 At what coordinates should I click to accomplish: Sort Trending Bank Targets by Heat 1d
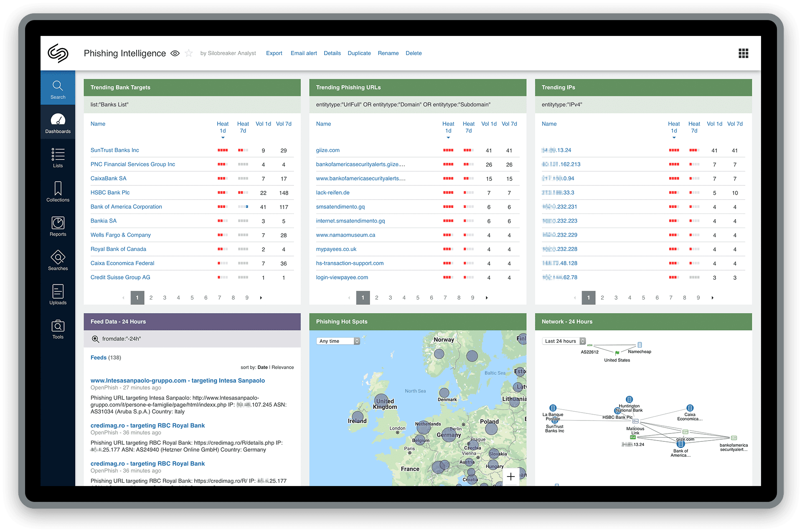(x=223, y=127)
